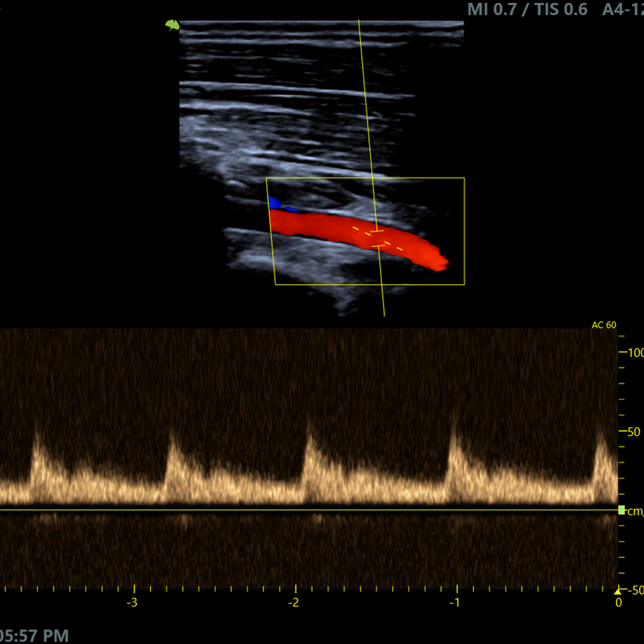Click the yellow triangle at time zero

click(618, 591)
